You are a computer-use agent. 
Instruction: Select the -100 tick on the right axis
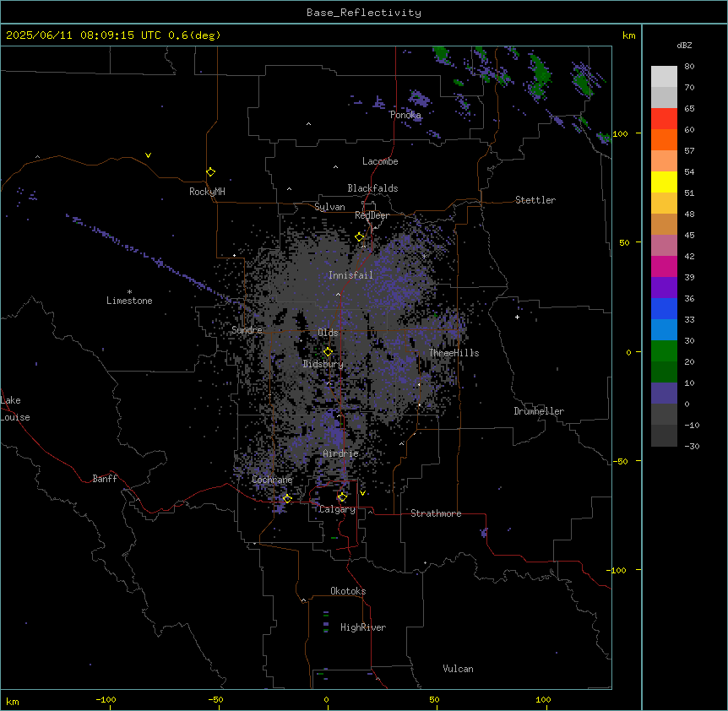617,570
